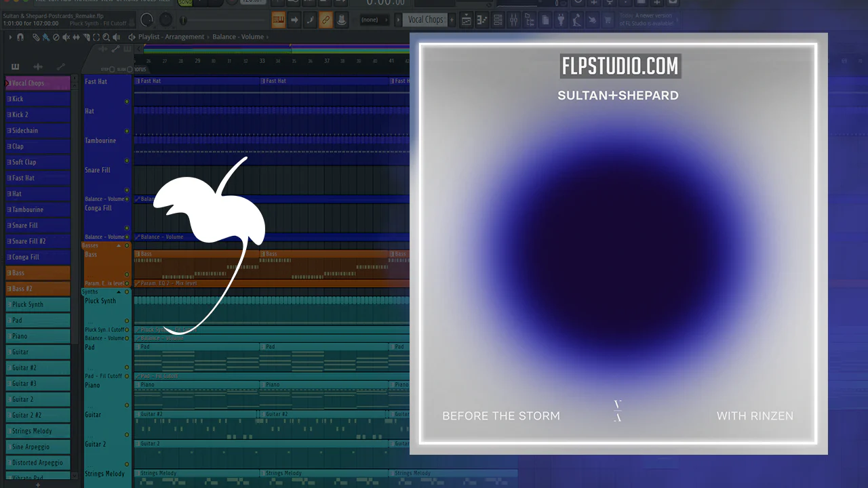Click the Balance - Volume breadcrumb
The width and height of the screenshot is (868, 488).
coord(238,37)
